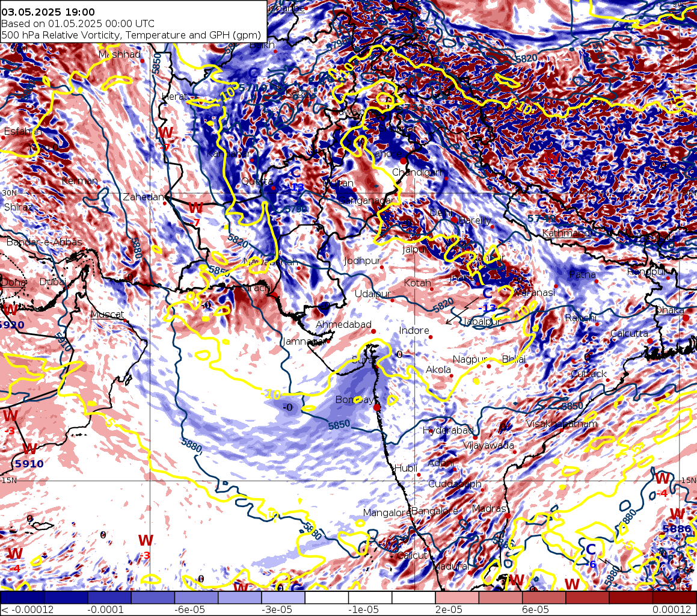The height and width of the screenshot is (616, 697).
Task: Click the Dhaka city label
Action: 671,310
